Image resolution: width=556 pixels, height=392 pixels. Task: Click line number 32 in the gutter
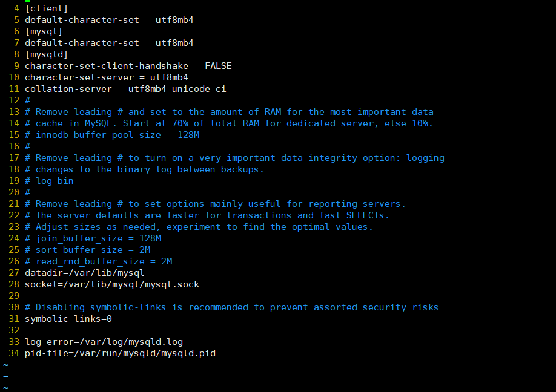[14, 330]
